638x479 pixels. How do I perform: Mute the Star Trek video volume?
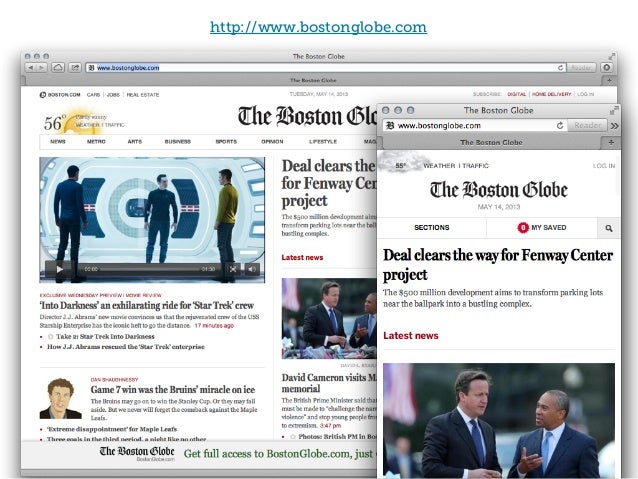252,269
